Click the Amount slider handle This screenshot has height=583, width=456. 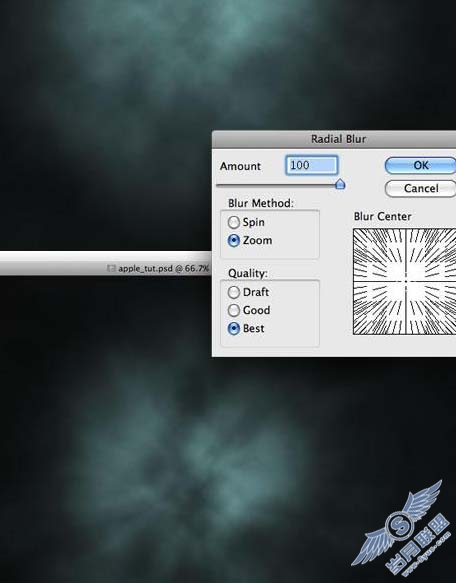tap(340, 184)
